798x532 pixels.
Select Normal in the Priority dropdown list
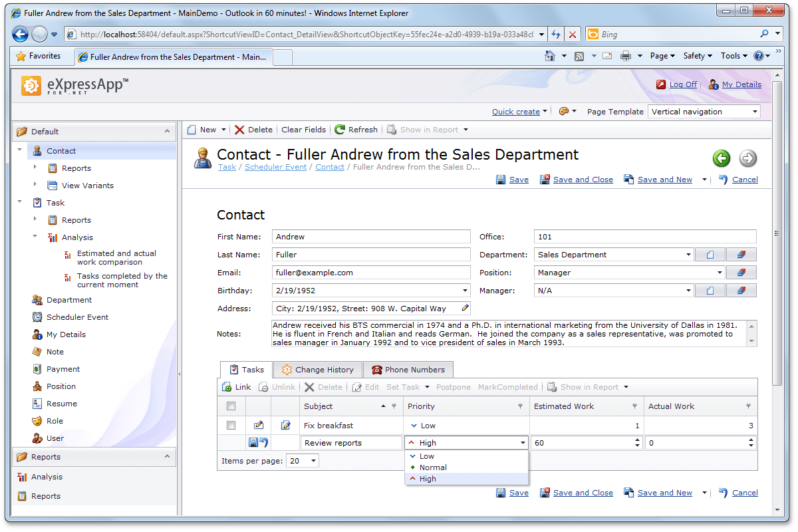tap(433, 467)
